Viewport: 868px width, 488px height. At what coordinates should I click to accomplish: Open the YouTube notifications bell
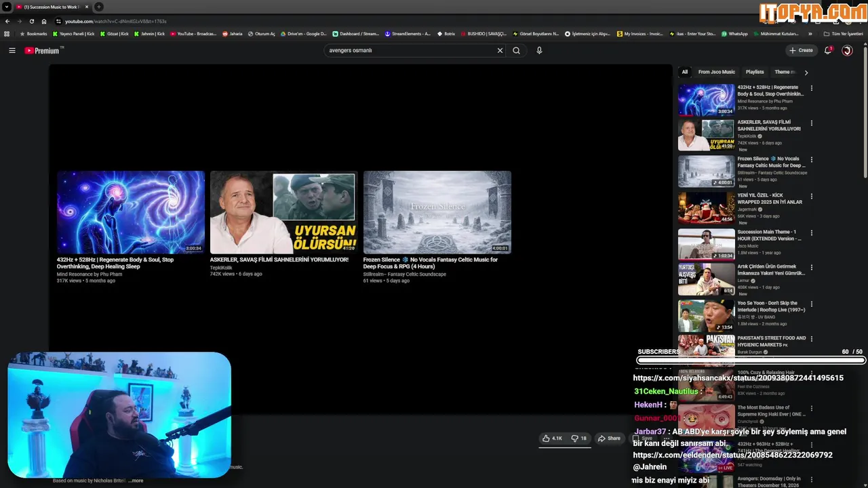[x=827, y=50]
